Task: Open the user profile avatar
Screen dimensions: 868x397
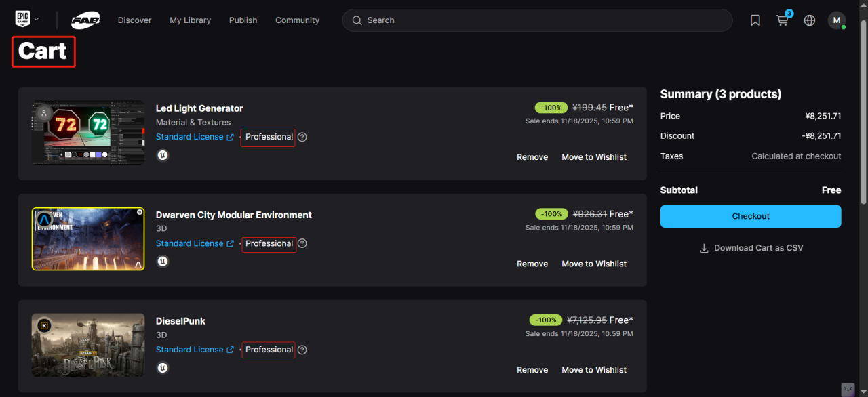Action: [836, 20]
